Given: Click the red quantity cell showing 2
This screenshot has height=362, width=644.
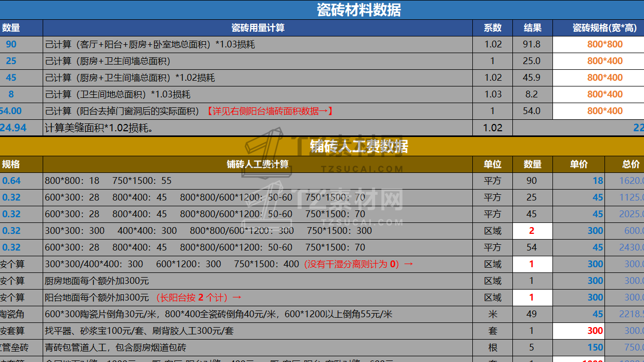Looking at the screenshot, I should coord(532,231).
